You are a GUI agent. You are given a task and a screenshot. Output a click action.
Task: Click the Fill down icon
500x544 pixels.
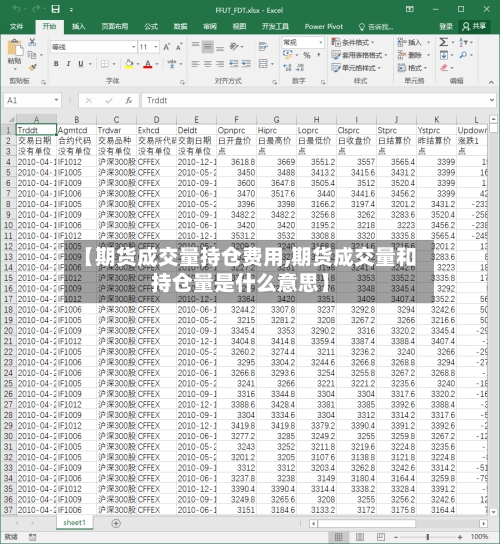444,55
